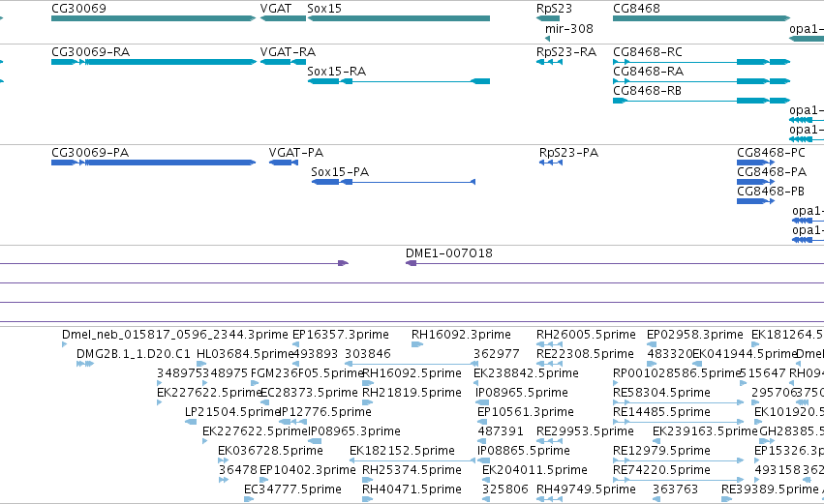
Task: Click the CG8468 gene bar label
Action: [636, 9]
